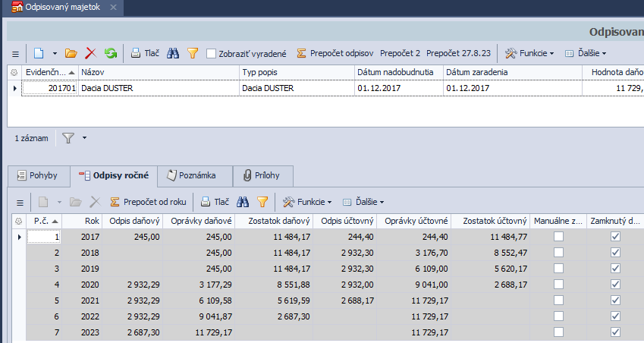Open the Prílohy tab

click(262, 175)
